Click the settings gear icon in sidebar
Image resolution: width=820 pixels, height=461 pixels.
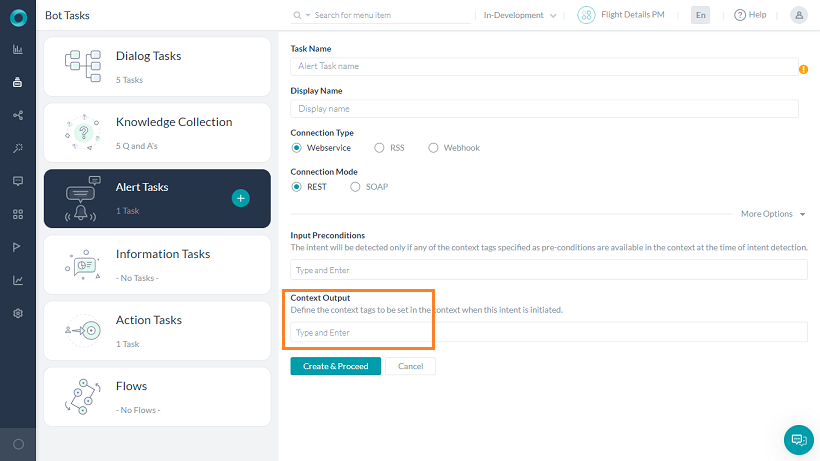(x=18, y=313)
